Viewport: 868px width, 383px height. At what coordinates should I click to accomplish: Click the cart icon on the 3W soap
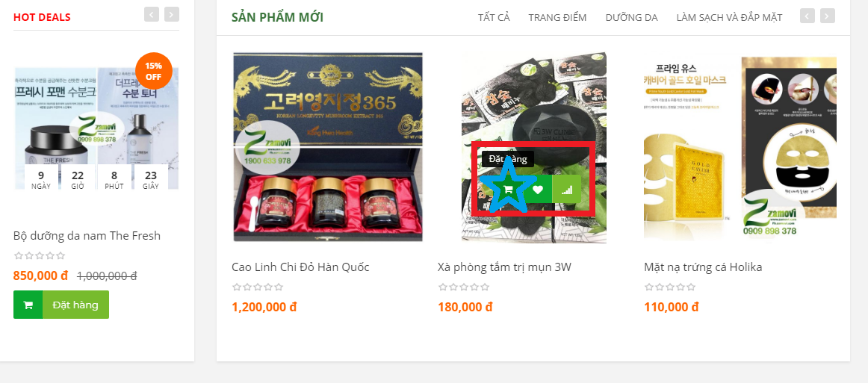point(508,190)
